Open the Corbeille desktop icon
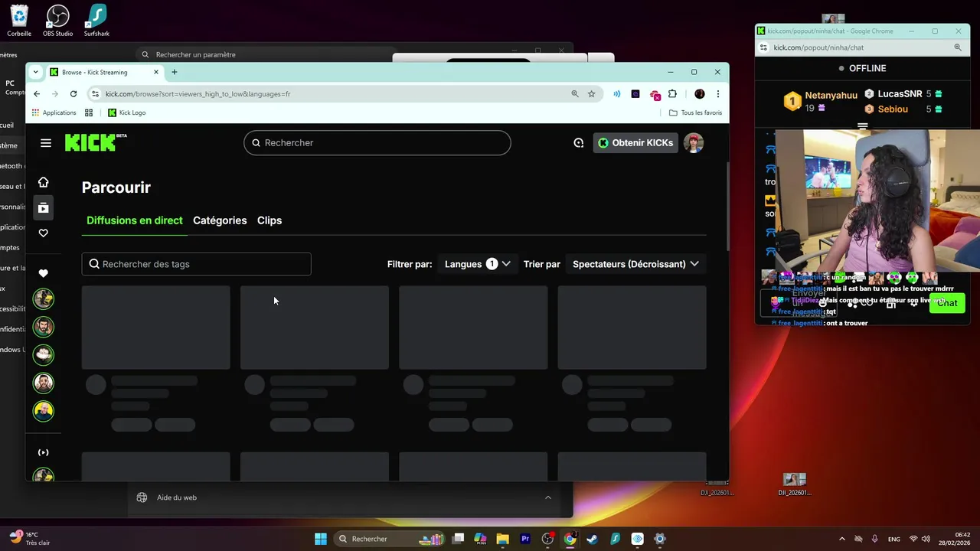Viewport: 980px width, 551px height. (x=19, y=21)
